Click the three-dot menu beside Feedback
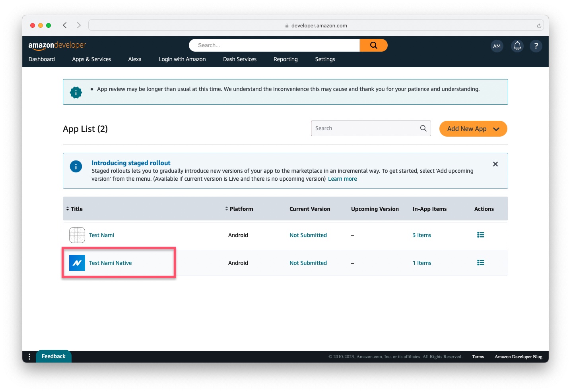Screen dimensions: 571x392 coord(29,357)
